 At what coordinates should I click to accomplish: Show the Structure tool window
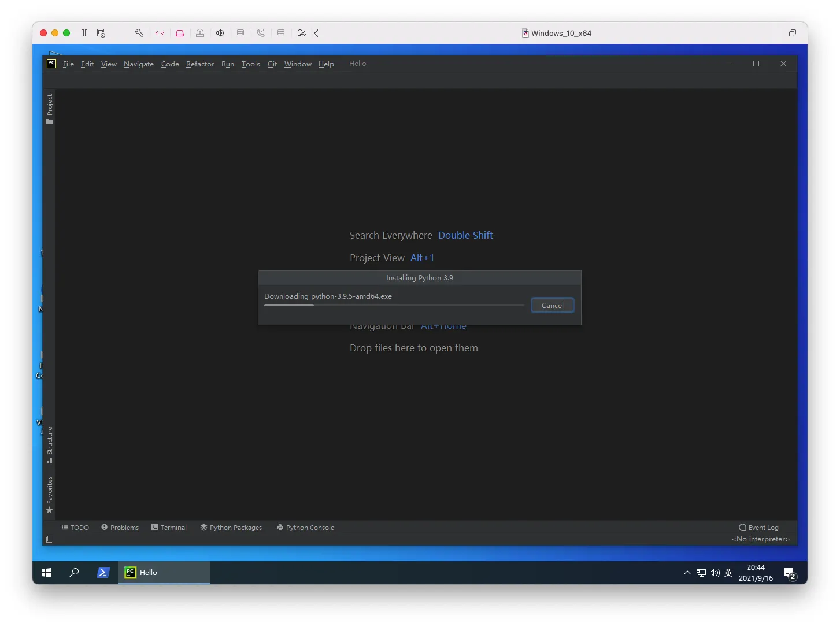click(50, 445)
